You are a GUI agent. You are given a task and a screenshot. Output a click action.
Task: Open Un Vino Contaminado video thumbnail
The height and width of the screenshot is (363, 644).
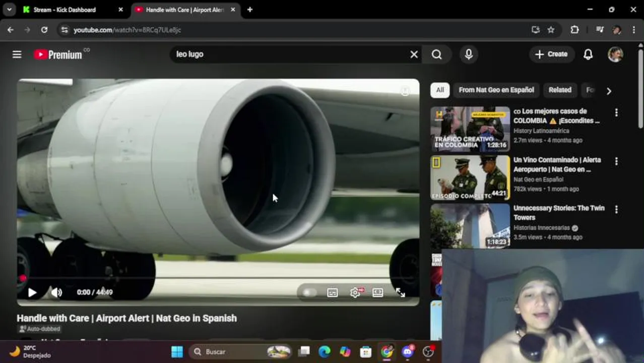coord(470,177)
